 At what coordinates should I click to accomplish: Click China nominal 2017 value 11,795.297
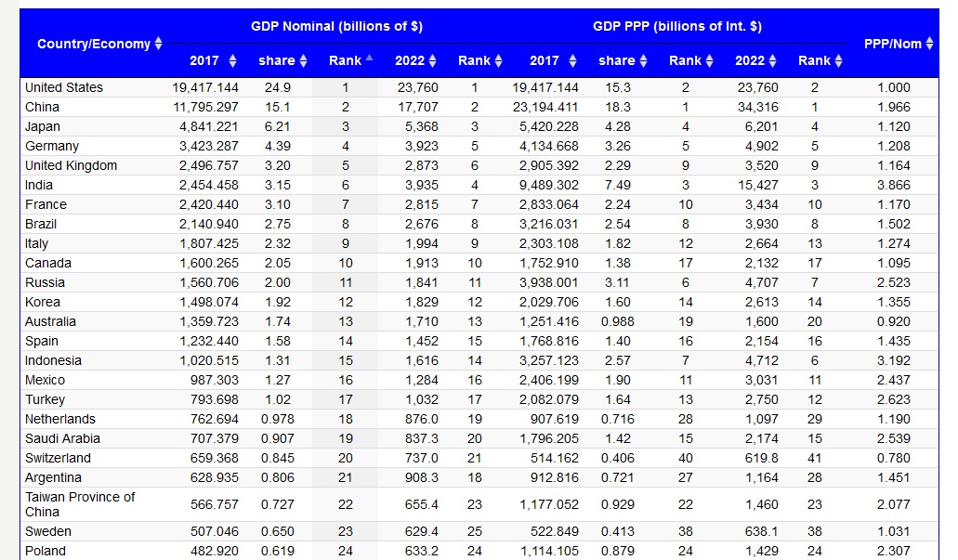[x=205, y=107]
